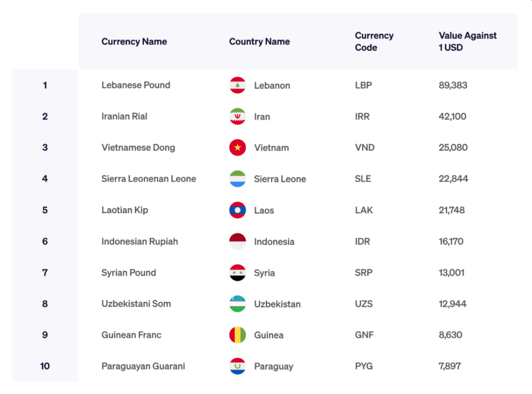Screen dimensions: 532x394
Task: Click the Indonesia flag icon
Action: (238, 241)
